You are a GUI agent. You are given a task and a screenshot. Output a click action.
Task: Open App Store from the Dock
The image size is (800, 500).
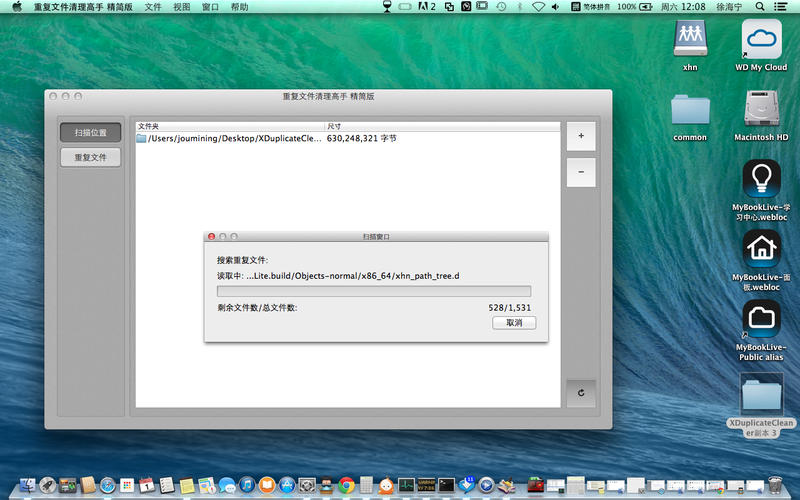287,485
